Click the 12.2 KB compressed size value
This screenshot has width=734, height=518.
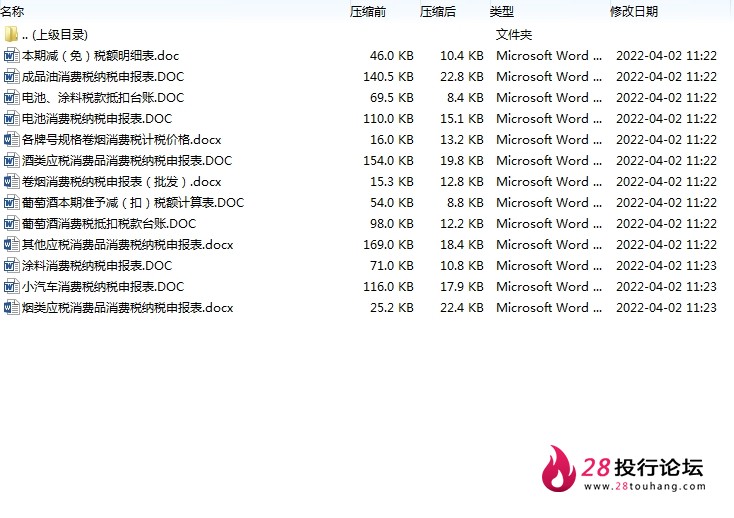[462, 224]
